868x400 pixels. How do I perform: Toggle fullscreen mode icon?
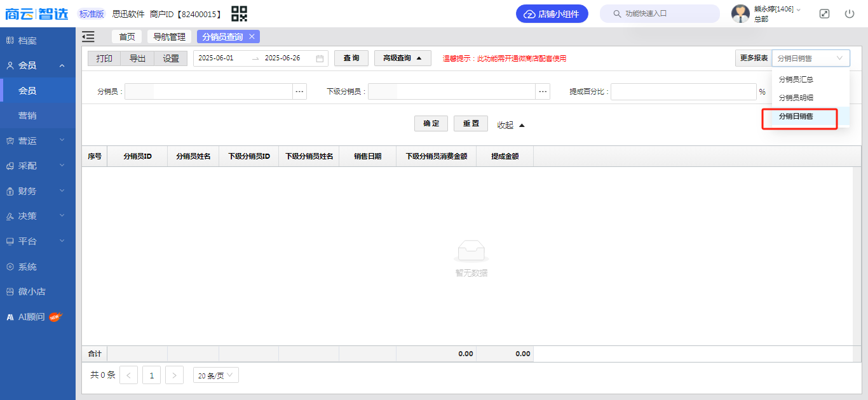(825, 13)
